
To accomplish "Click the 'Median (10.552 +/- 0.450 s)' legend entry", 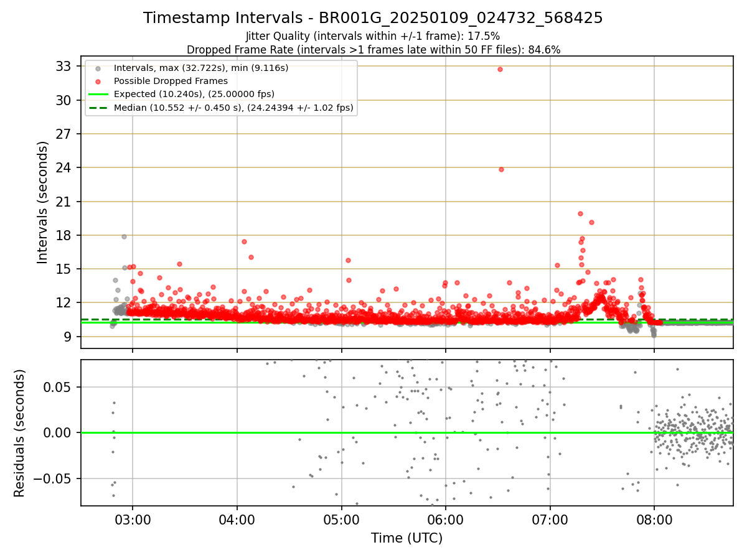I will pos(233,108).
